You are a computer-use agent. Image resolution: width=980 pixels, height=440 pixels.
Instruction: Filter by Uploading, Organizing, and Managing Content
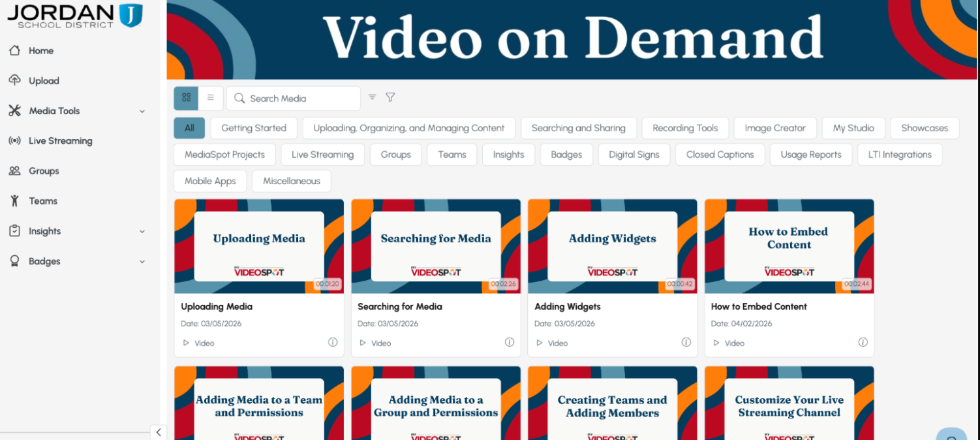[x=409, y=128]
